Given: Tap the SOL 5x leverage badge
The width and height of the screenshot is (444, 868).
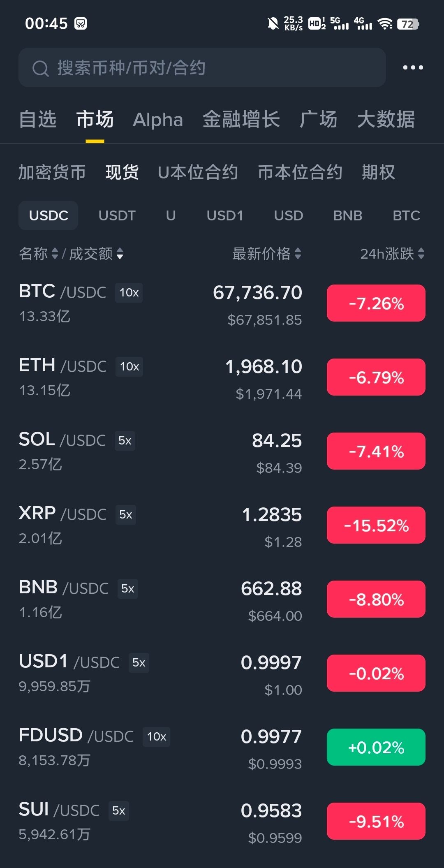Looking at the screenshot, I should coord(125,441).
